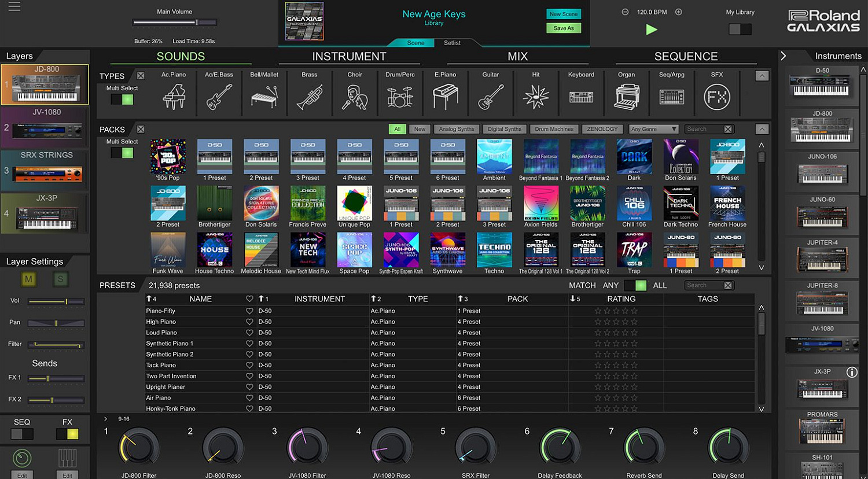Switch to the MIX tab
This screenshot has width=868, height=479.
point(517,56)
